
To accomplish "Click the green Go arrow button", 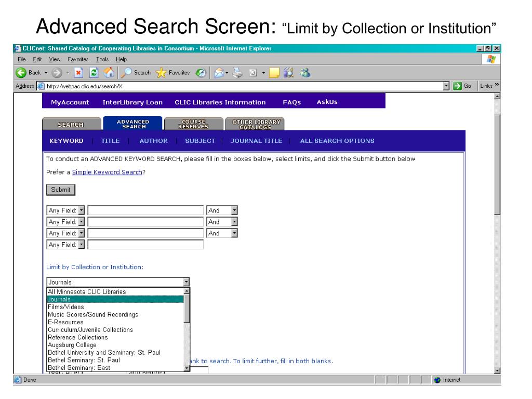I will (457, 86).
